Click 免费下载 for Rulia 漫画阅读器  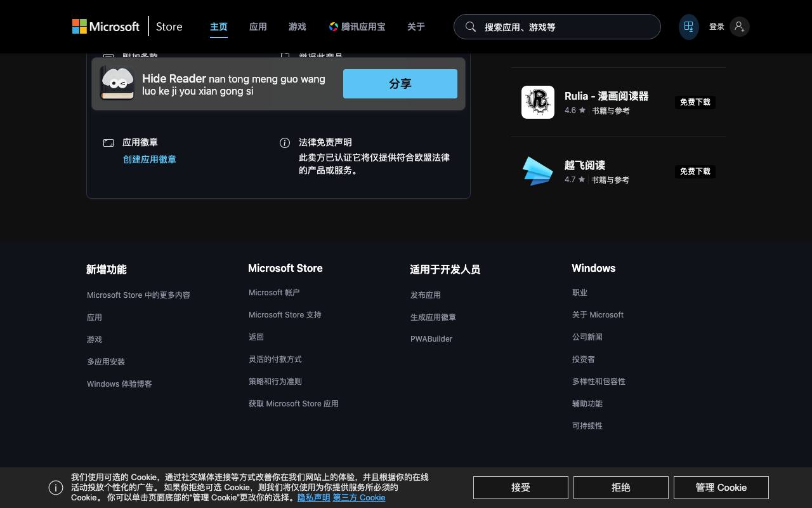pos(695,102)
